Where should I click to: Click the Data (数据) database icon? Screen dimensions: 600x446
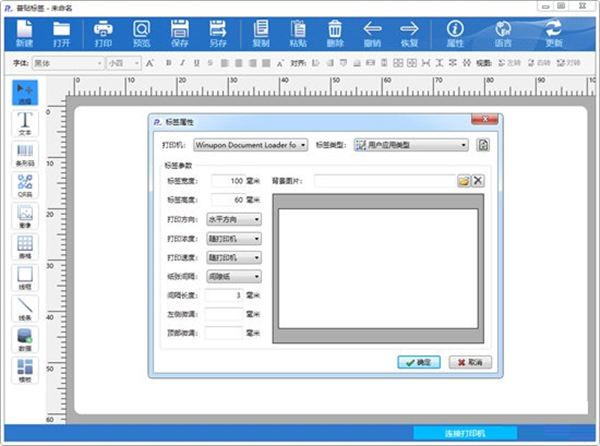[x=25, y=340]
